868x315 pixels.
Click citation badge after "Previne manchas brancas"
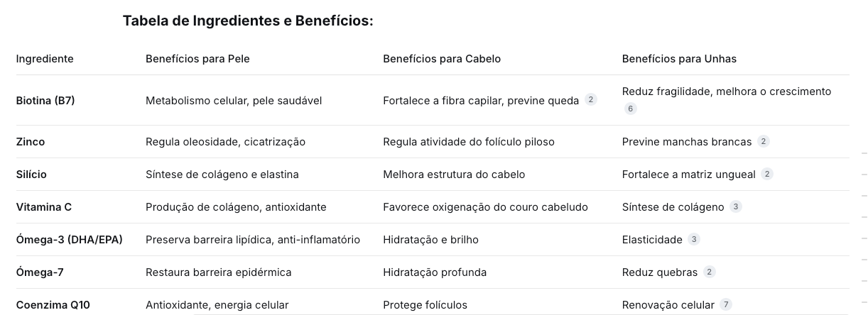pos(764,141)
